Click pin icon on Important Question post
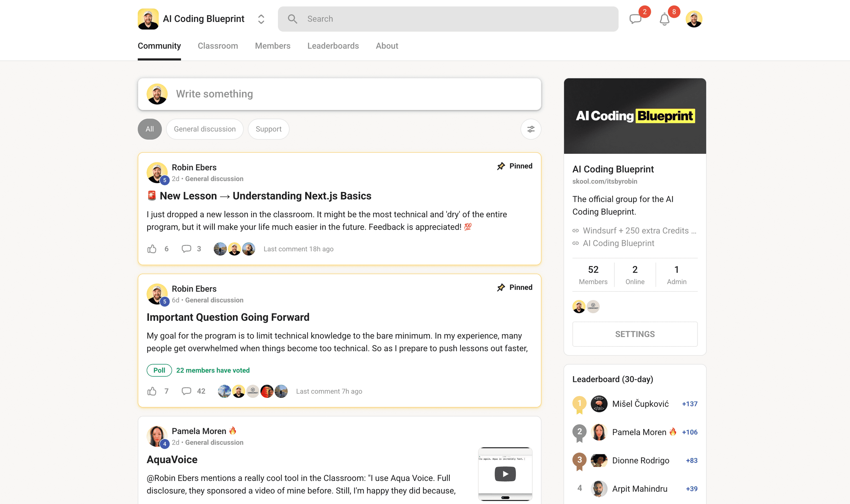The height and width of the screenshot is (504, 850). [x=501, y=287]
